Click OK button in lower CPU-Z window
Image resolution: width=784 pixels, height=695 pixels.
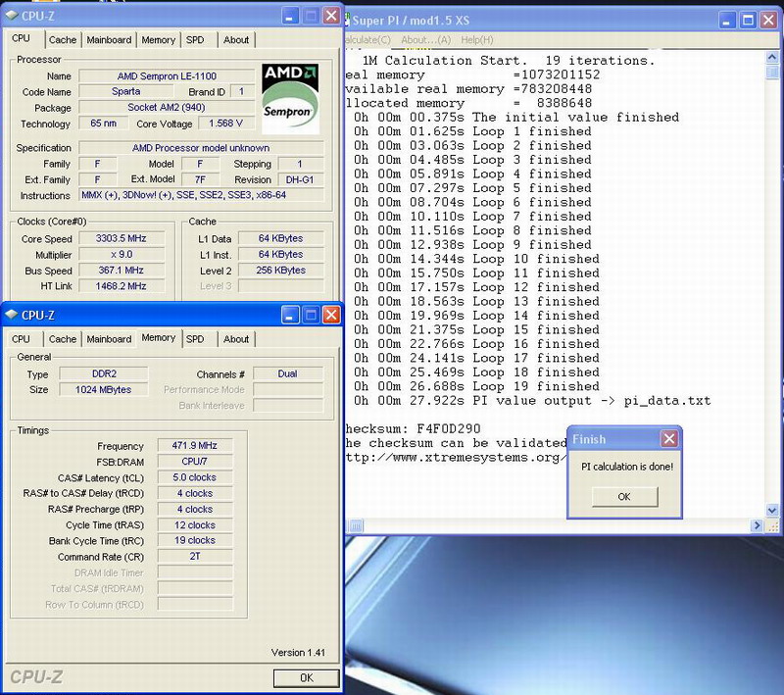(x=306, y=678)
